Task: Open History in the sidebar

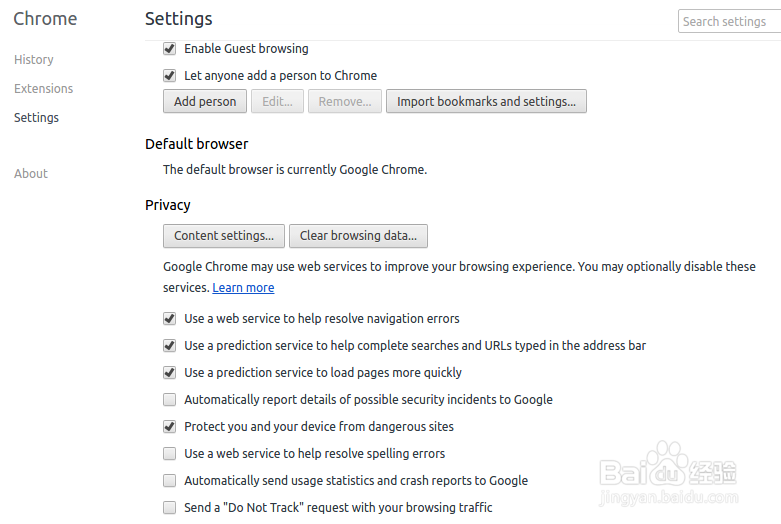Action: 34,59
